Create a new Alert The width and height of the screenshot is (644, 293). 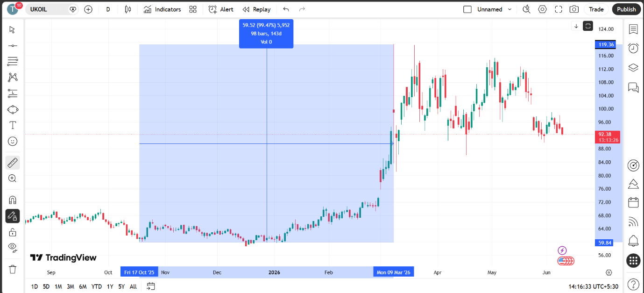[x=221, y=9]
